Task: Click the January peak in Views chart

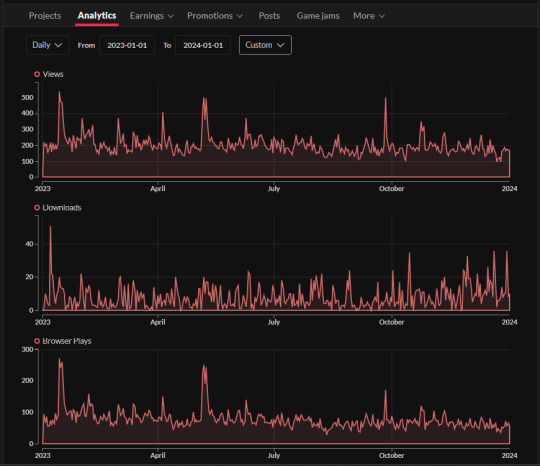Action: click(60, 92)
